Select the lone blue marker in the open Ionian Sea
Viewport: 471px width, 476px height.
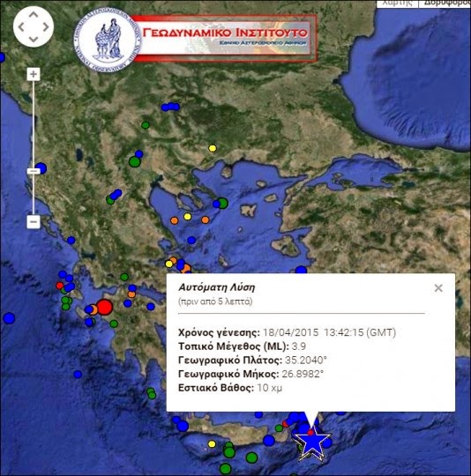(x=9, y=318)
